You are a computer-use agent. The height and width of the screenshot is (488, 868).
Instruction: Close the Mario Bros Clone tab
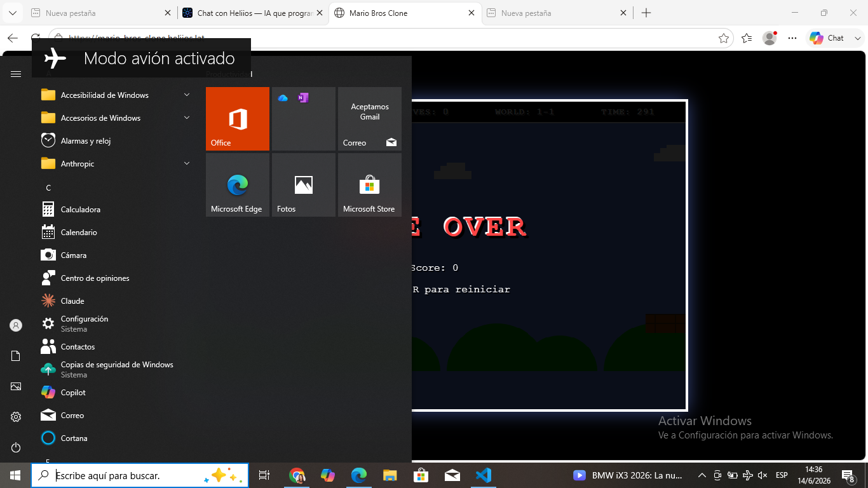coord(471,13)
